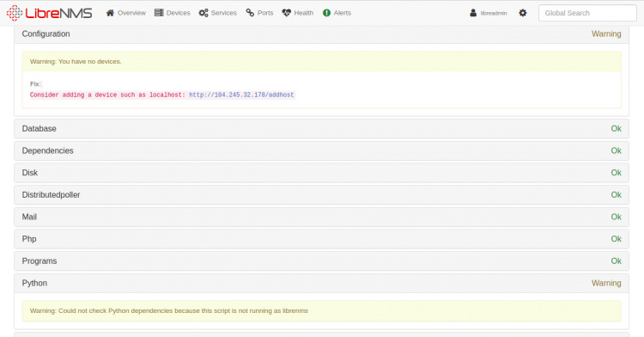
Task: Collapse the Python warning section
Action: point(322,283)
